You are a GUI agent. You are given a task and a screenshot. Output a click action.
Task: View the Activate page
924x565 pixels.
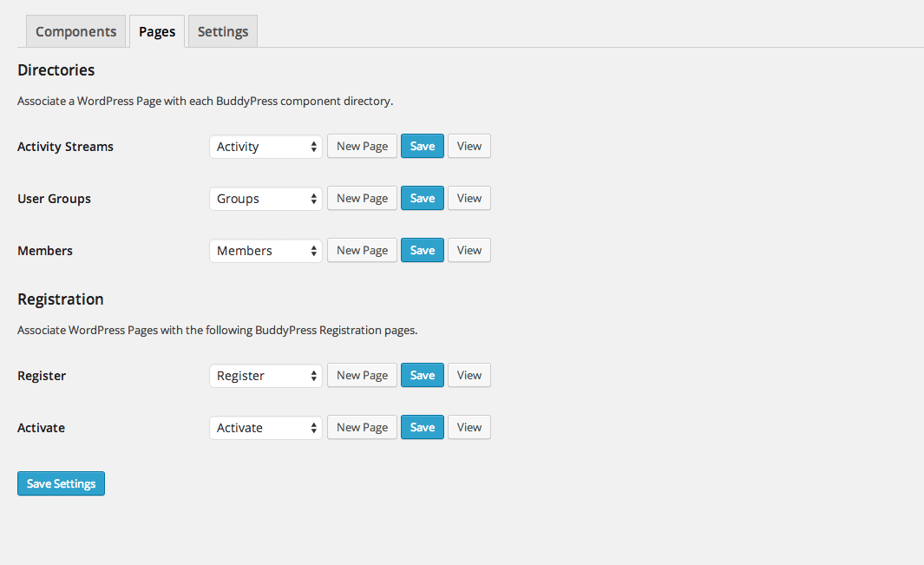coord(469,427)
